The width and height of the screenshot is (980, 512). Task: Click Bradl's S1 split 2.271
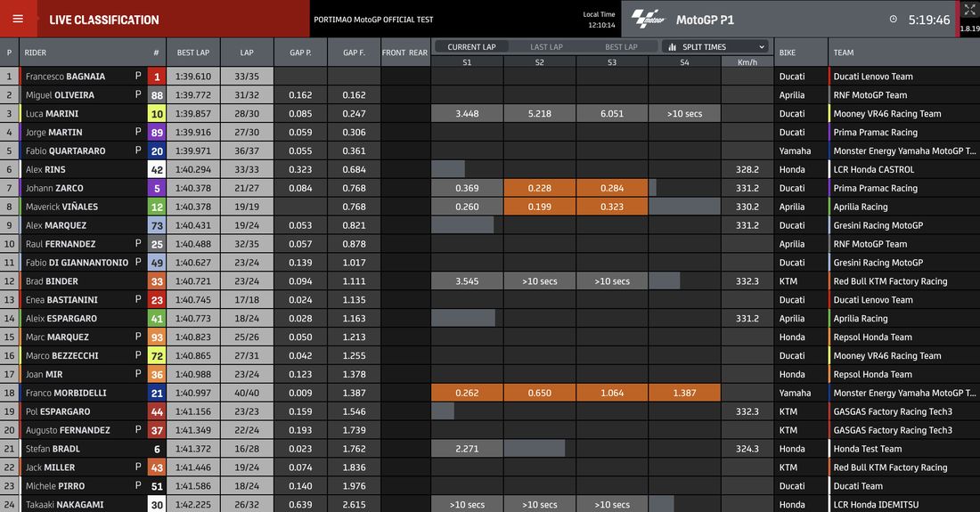[467, 449]
